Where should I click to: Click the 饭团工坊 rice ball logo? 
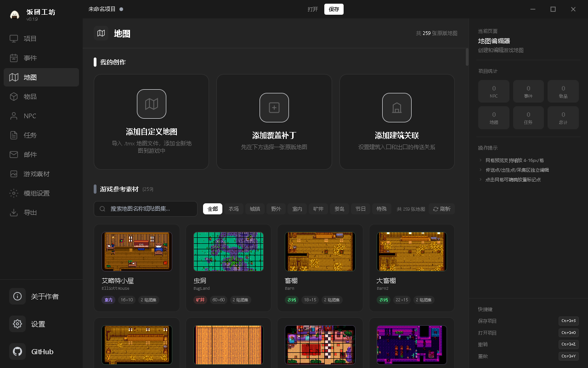coord(15,15)
